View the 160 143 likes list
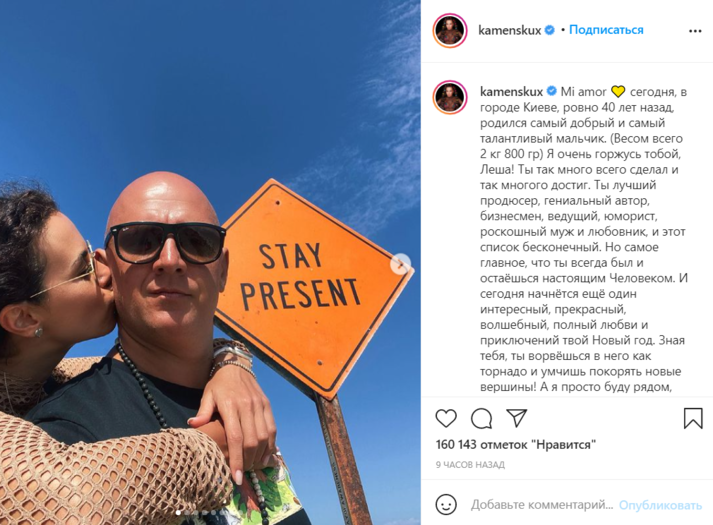 (x=516, y=444)
